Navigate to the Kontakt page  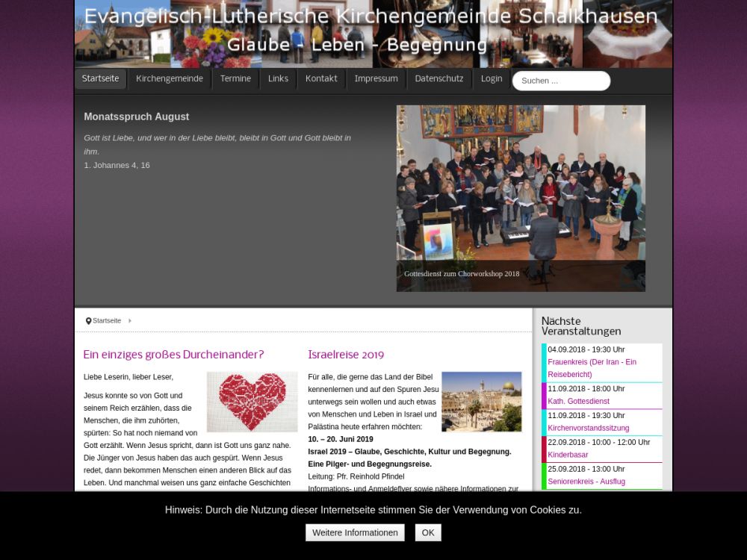click(x=321, y=79)
